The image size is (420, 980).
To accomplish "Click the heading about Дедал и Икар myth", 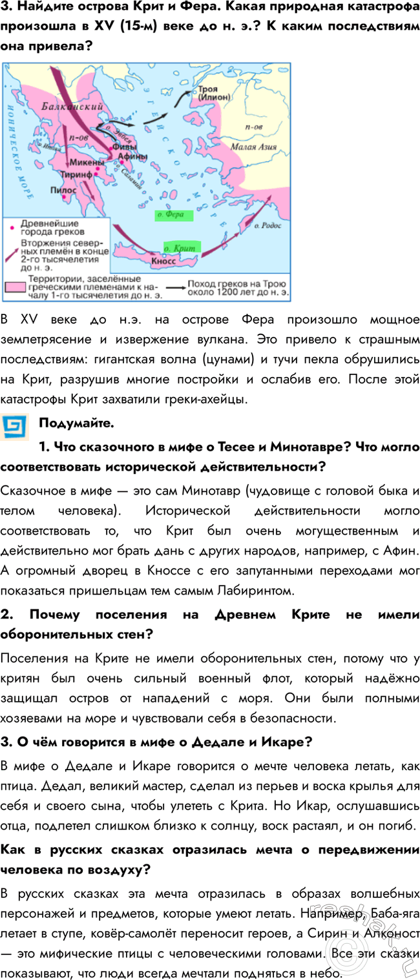I will [156, 742].
